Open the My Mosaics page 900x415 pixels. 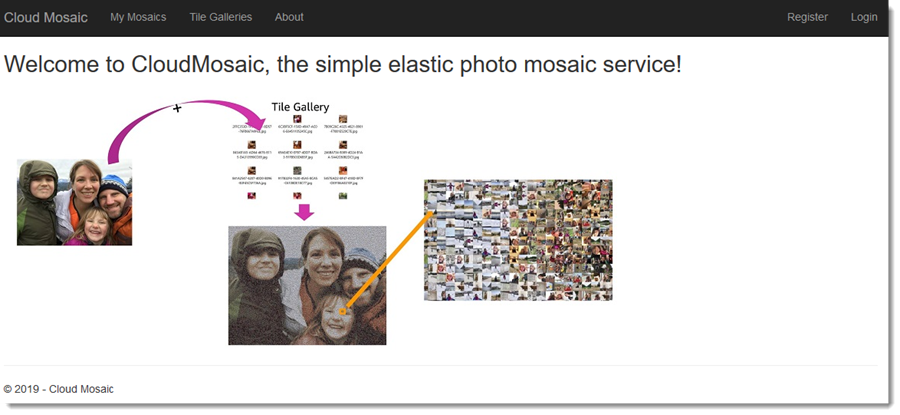tap(138, 17)
